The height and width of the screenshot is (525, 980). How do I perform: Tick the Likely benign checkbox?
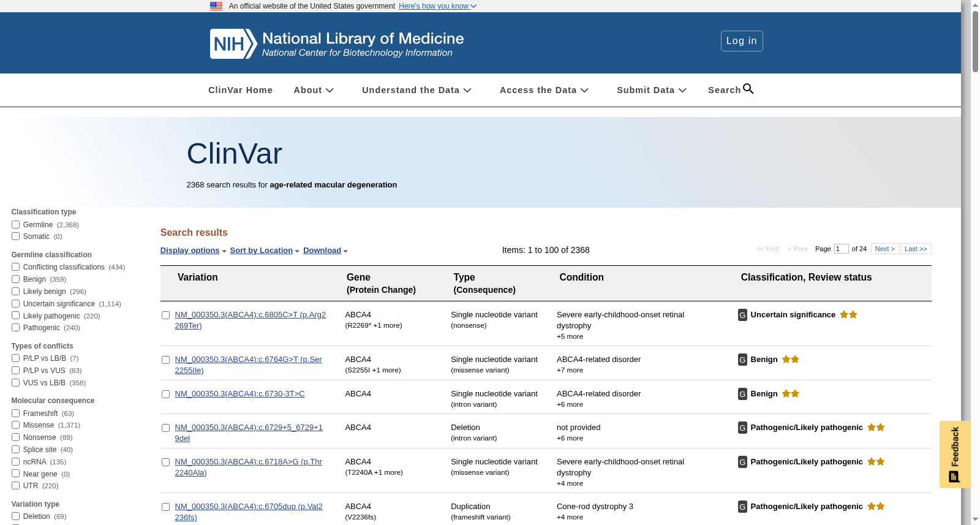(15, 292)
